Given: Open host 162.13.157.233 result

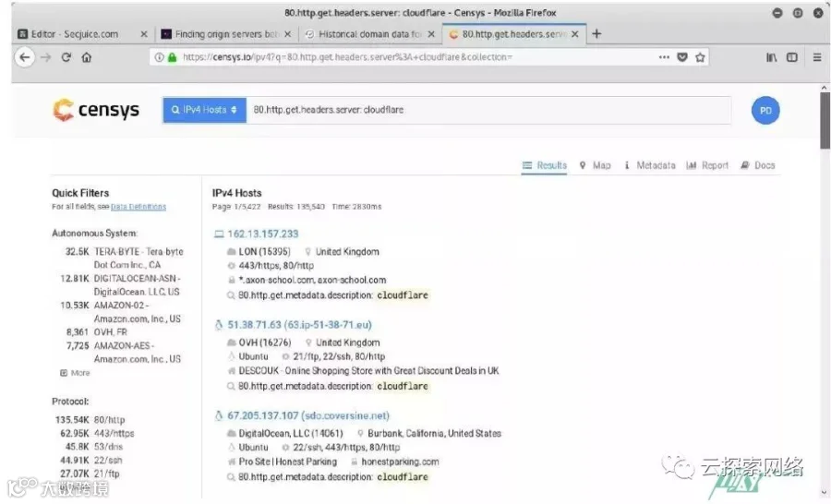Looking at the screenshot, I should pos(263,234).
